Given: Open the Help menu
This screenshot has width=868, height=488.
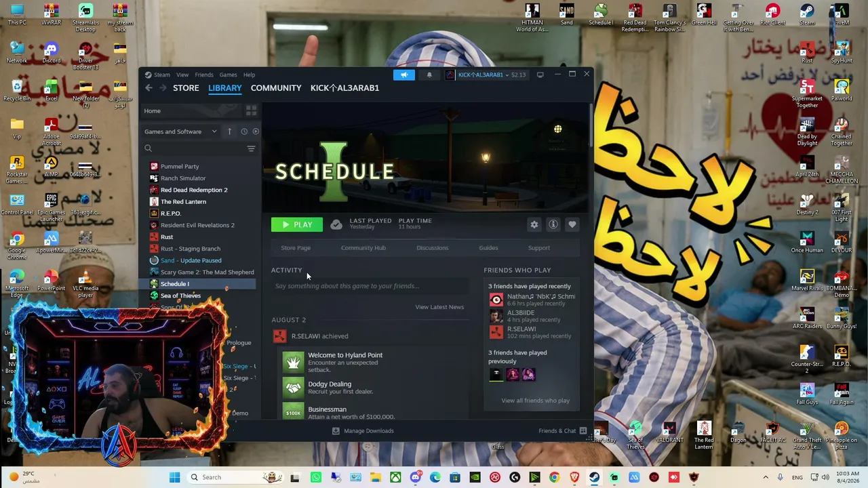Looking at the screenshot, I should click(x=249, y=75).
